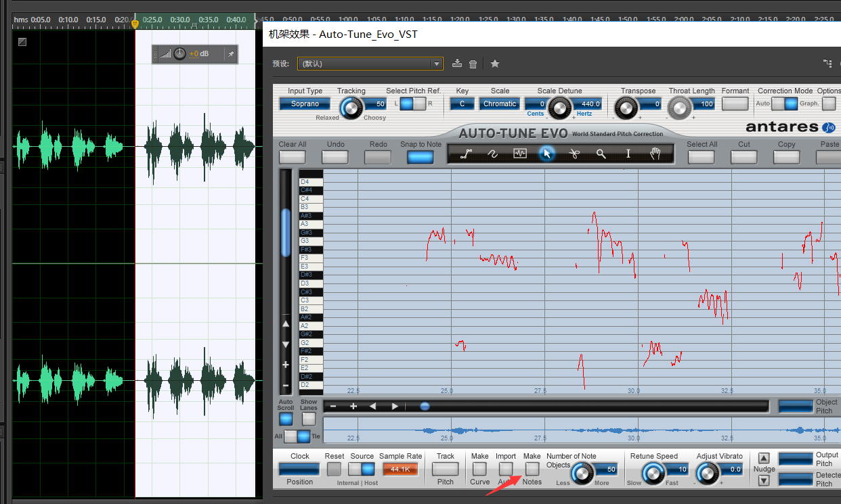Select the I-beam selection tool
The width and height of the screenshot is (841, 504).
coord(628,154)
